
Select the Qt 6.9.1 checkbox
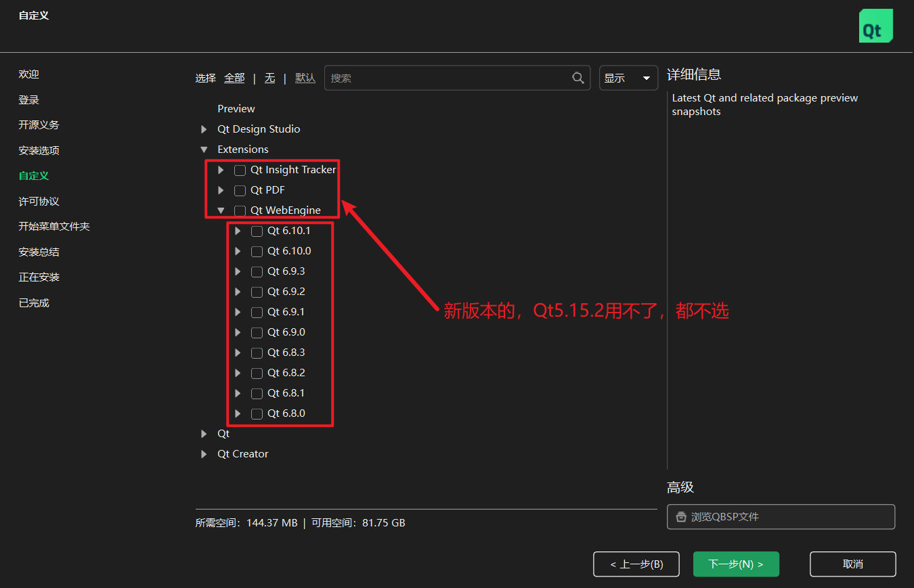click(257, 312)
